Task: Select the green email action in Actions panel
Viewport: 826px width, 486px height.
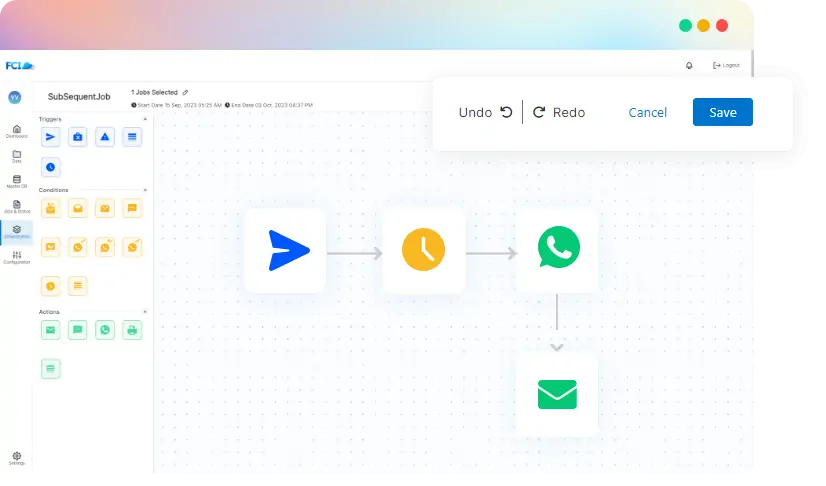Action: tap(51, 329)
